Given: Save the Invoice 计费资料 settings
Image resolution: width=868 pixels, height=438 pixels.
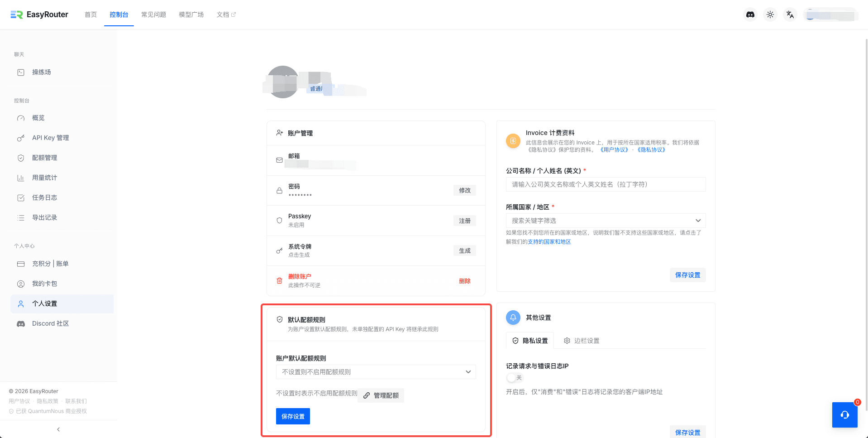Looking at the screenshot, I should pyautogui.click(x=687, y=275).
